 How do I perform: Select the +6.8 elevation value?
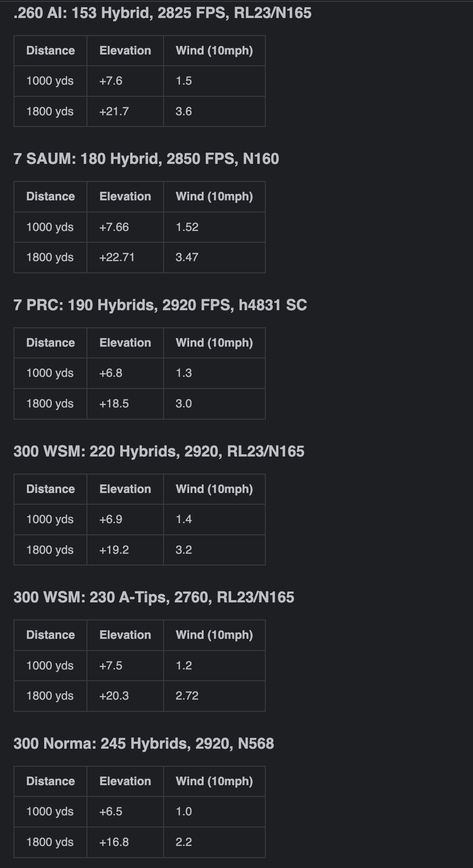pyautogui.click(x=111, y=373)
